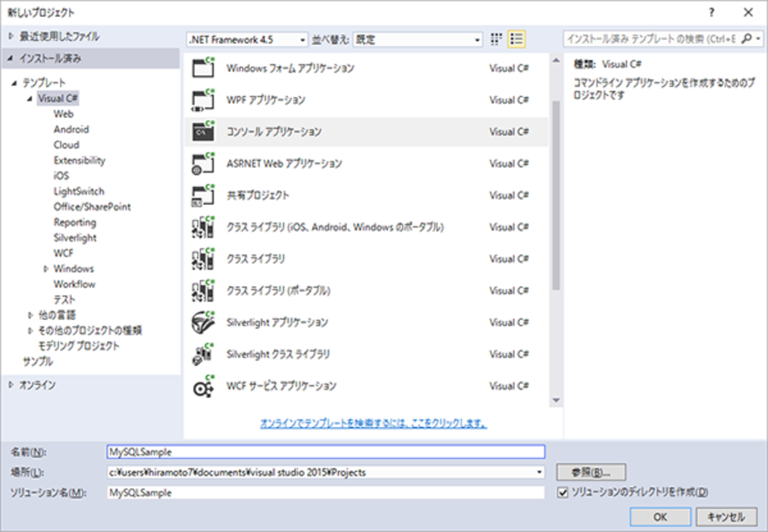Select the テスト category
This screenshot has width=768, height=532.
pyautogui.click(x=64, y=299)
